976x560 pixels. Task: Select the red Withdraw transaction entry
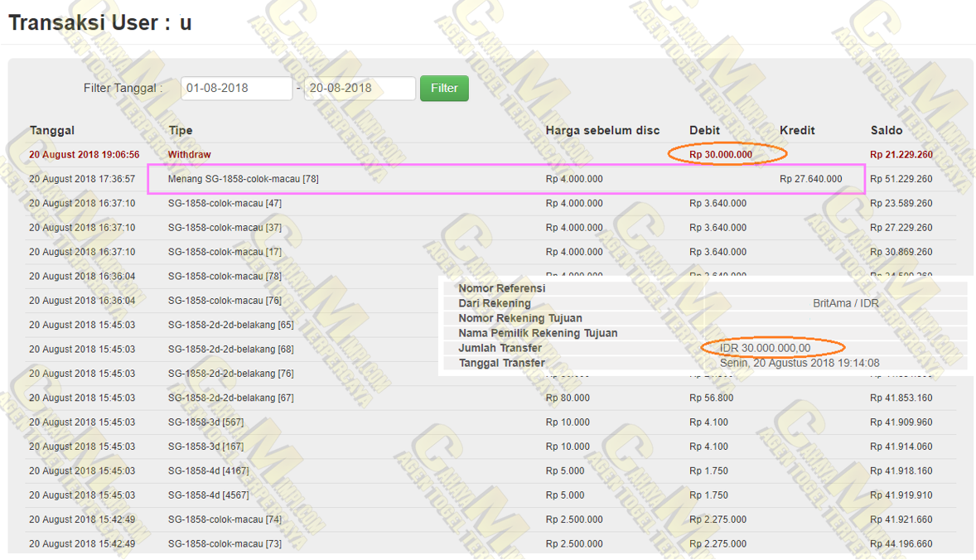click(189, 155)
